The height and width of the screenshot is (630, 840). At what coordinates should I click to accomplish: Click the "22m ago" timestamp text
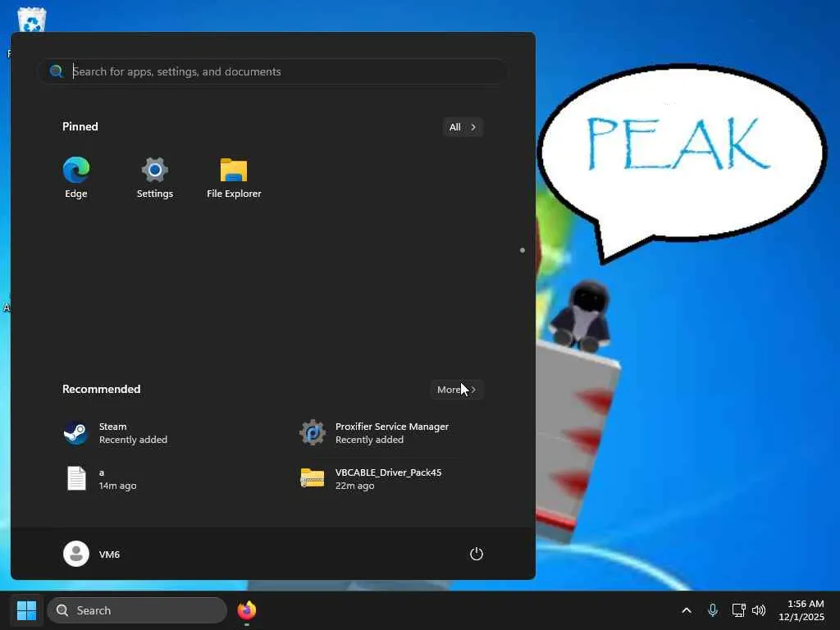click(354, 486)
